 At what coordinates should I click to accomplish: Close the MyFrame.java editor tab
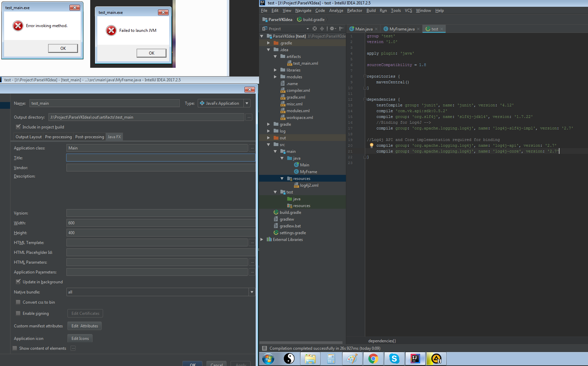tap(418, 29)
